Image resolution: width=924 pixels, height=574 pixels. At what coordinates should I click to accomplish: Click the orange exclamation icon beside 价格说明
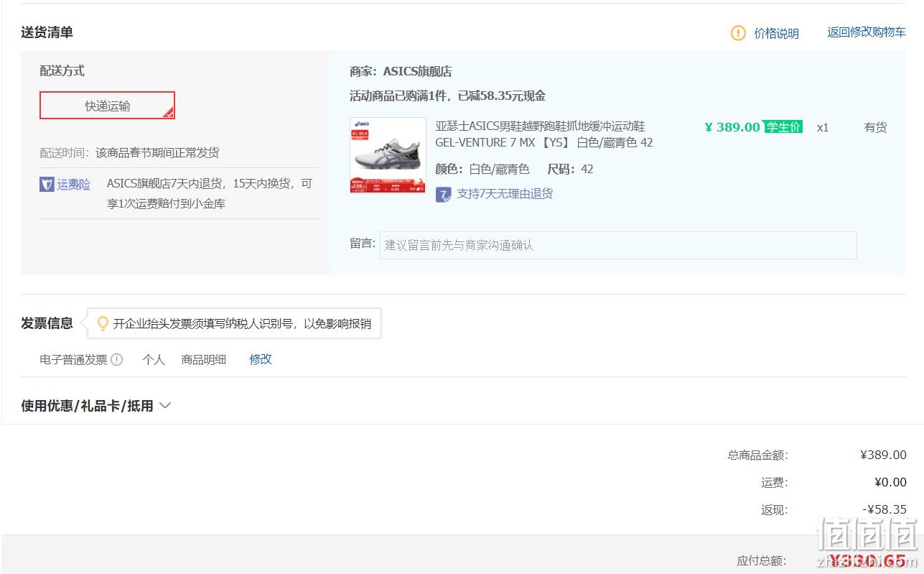pos(738,33)
